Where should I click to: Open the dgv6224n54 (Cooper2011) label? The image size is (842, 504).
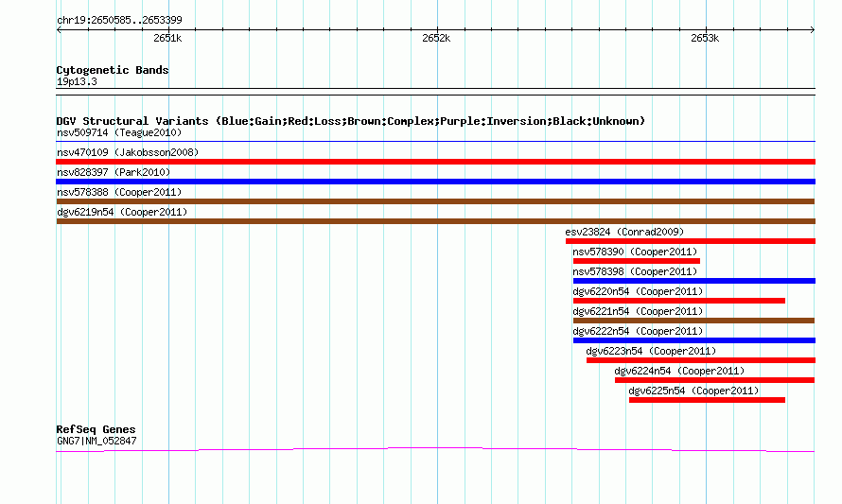tap(680, 371)
